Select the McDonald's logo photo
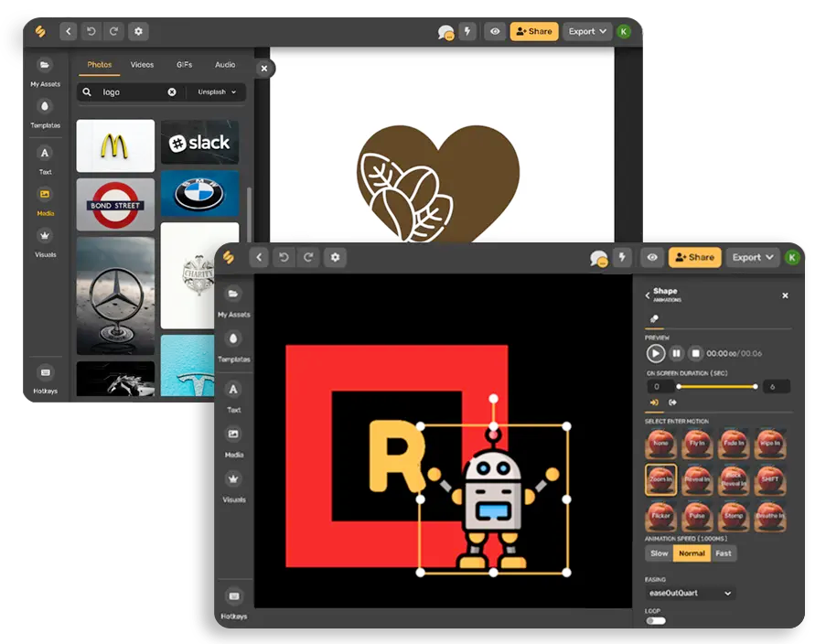 (115, 146)
